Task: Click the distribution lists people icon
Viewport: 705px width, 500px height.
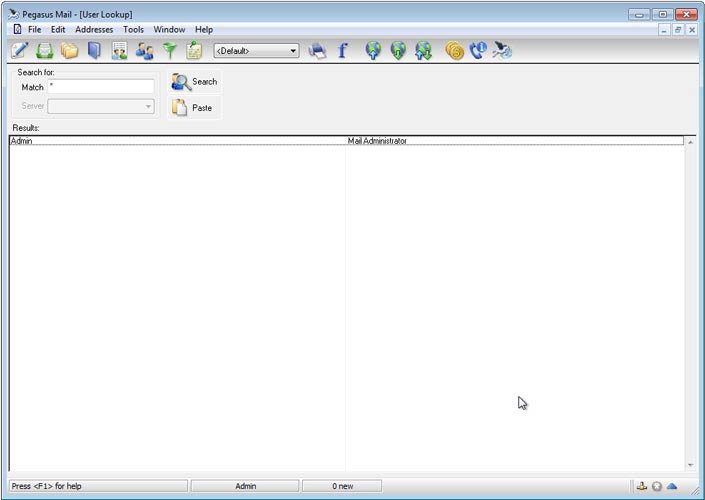Action: [x=145, y=50]
